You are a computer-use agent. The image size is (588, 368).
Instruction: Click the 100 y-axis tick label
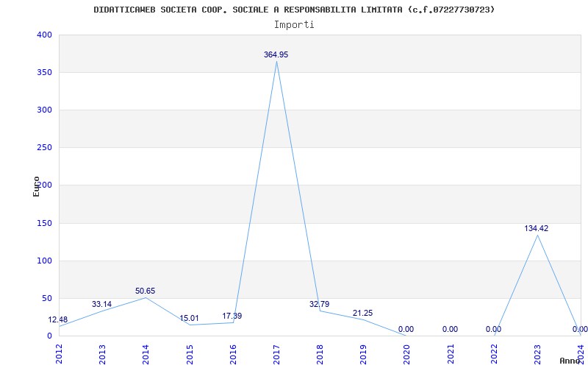(x=44, y=261)
